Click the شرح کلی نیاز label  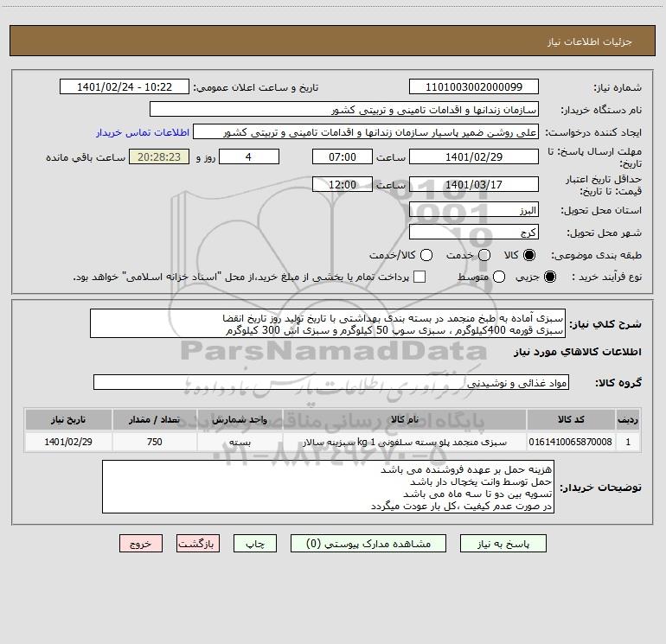[605, 324]
